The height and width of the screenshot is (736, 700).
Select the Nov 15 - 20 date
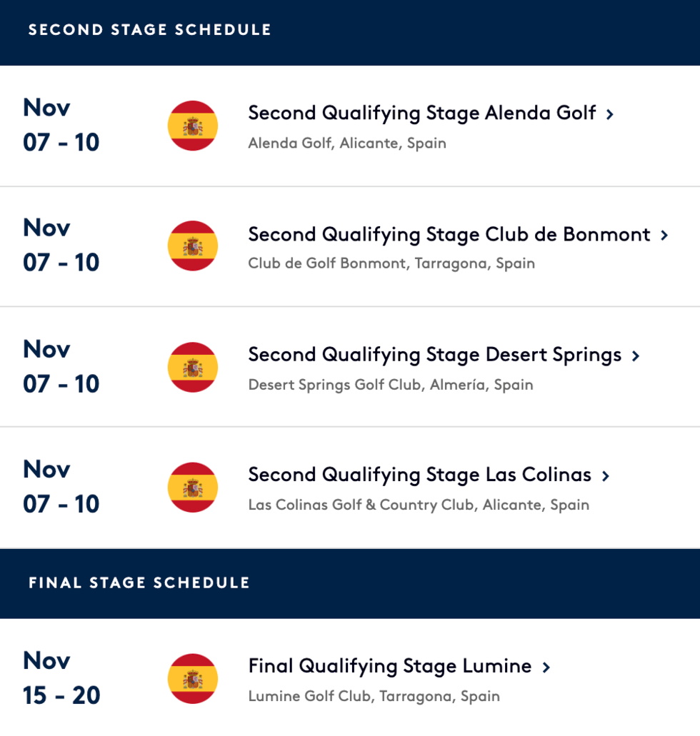[61, 677]
